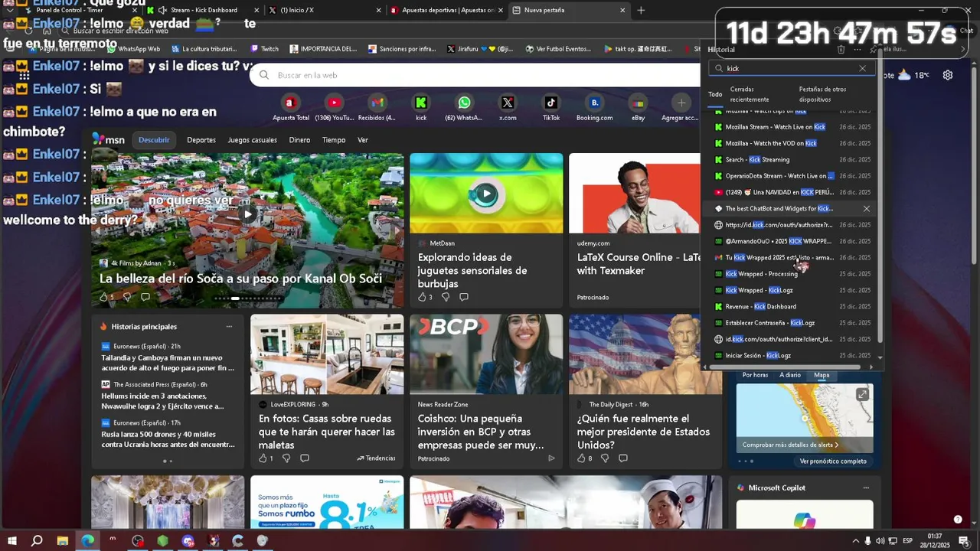Open WhatsApp Web bookmark
This screenshot has width=980, height=551.
[x=132, y=49]
